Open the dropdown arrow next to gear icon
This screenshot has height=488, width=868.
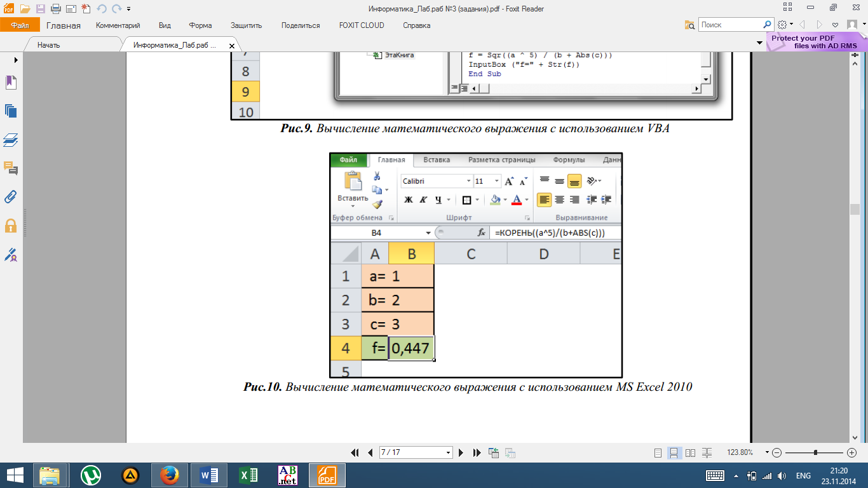pyautogui.click(x=791, y=25)
